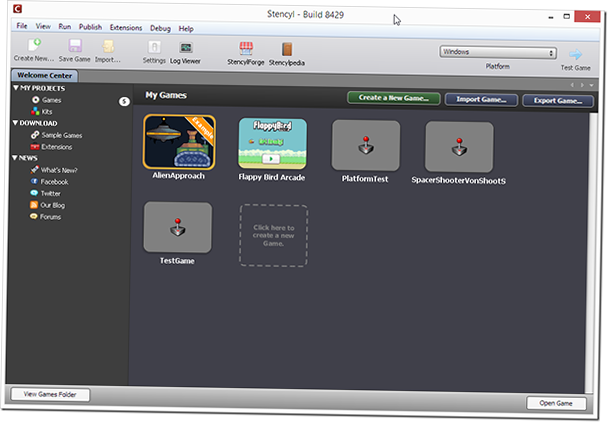
Task: Click the Sample Games link icon
Action: [35, 135]
